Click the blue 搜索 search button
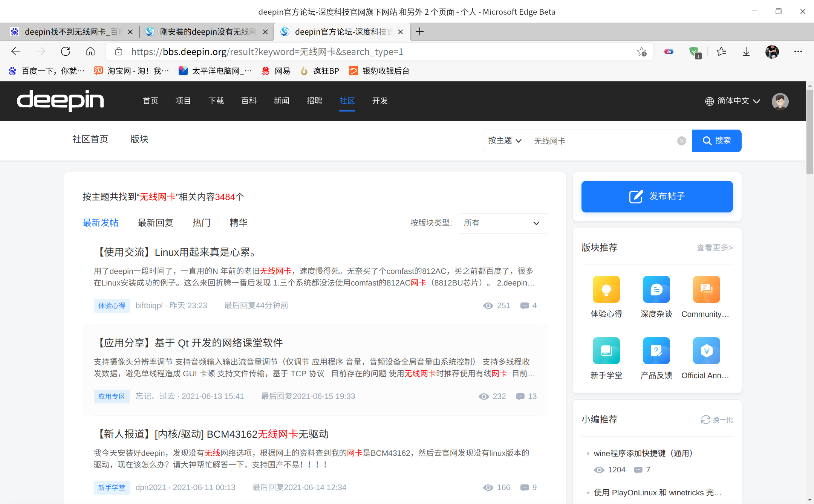 [716, 141]
